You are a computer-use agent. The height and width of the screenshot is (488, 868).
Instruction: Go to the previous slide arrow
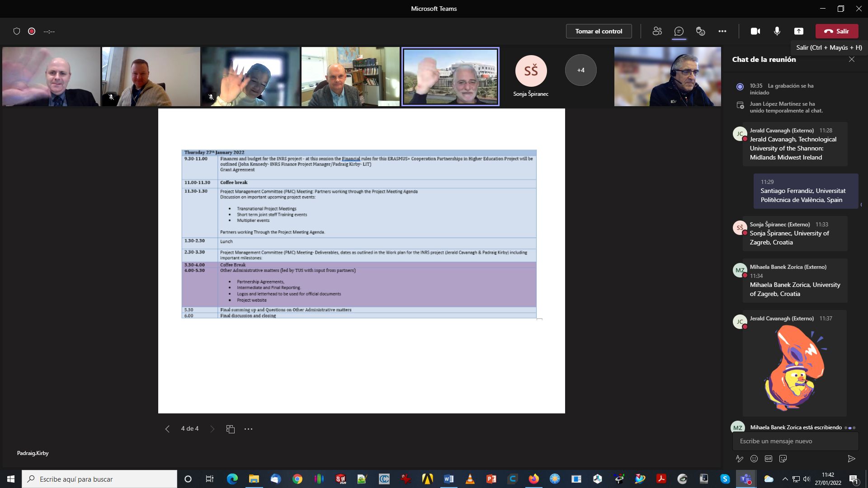[167, 429]
